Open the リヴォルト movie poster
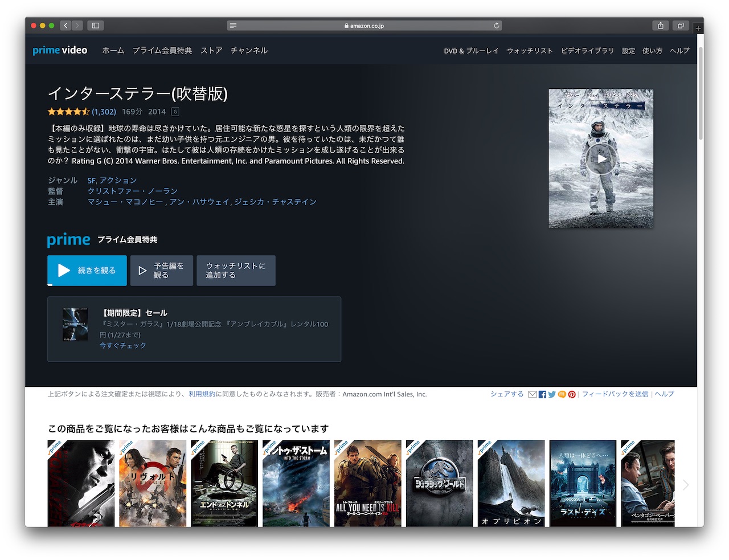 coord(153,483)
